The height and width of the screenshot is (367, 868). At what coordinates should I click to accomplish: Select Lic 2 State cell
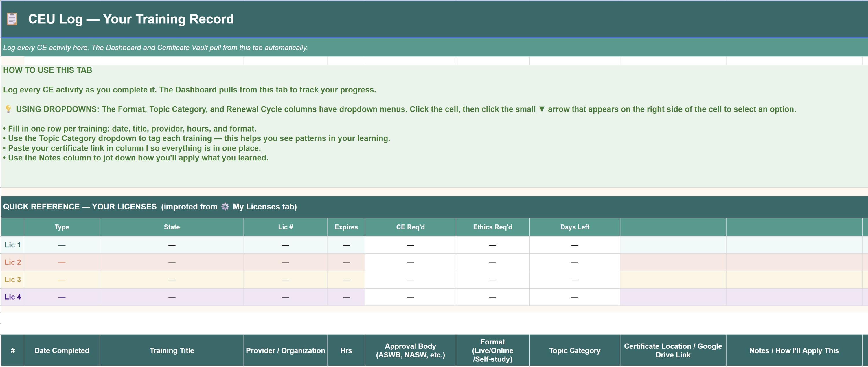(172, 262)
